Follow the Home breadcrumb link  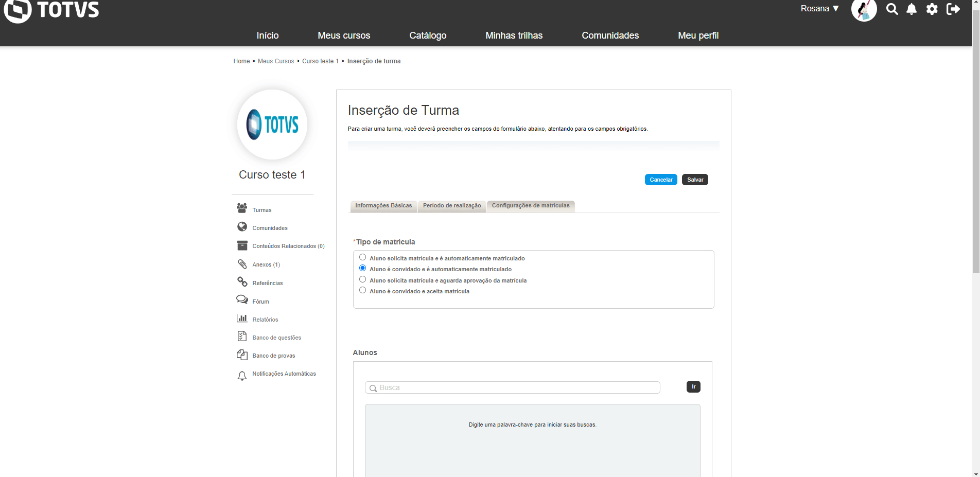point(241,61)
